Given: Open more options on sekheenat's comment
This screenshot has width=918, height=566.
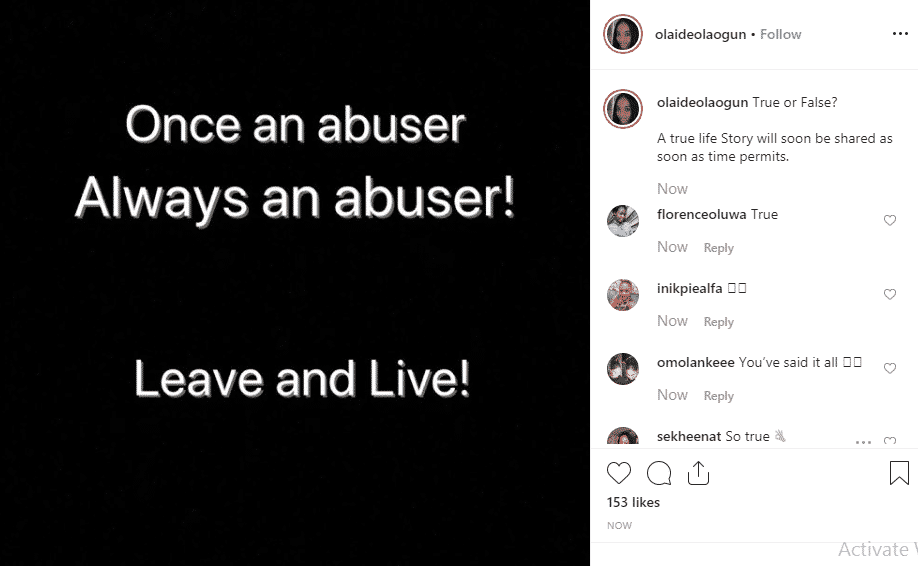Looking at the screenshot, I should (863, 442).
